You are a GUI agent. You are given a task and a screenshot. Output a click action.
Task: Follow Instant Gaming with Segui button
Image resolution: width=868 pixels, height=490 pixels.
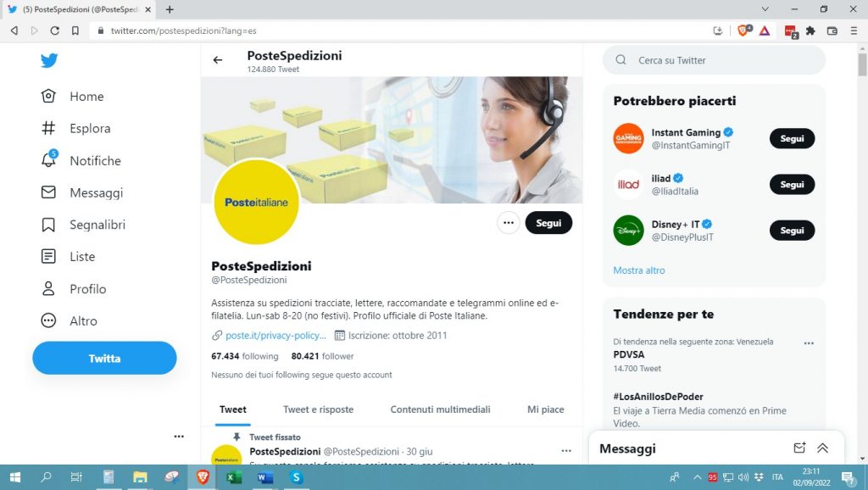(x=792, y=138)
